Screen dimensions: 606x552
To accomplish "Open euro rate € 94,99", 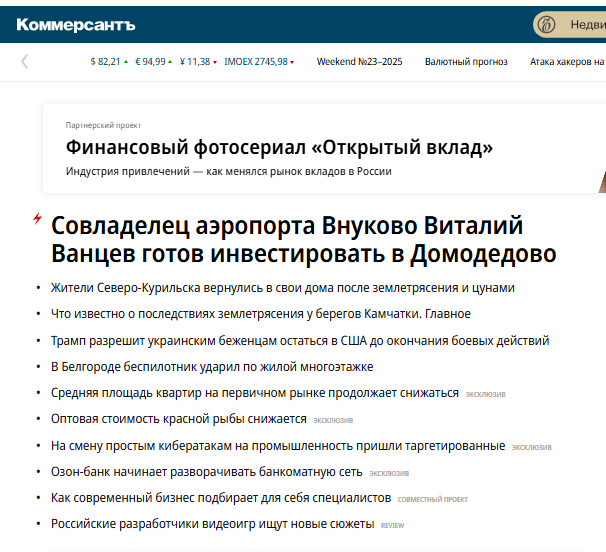I will pos(154,62).
